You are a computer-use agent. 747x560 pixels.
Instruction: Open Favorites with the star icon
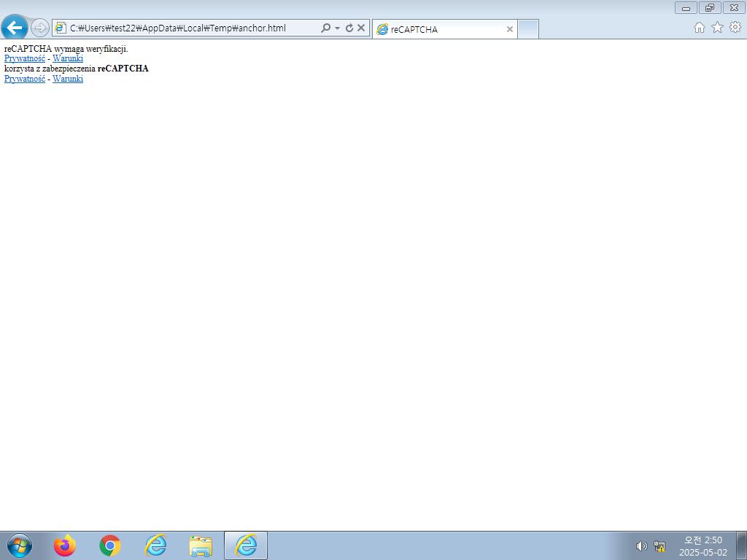pos(718,28)
